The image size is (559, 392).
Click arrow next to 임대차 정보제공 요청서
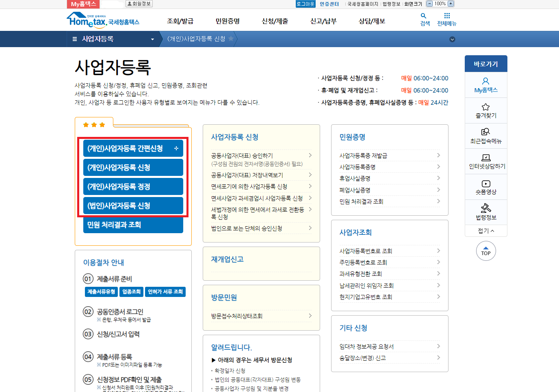(x=439, y=346)
